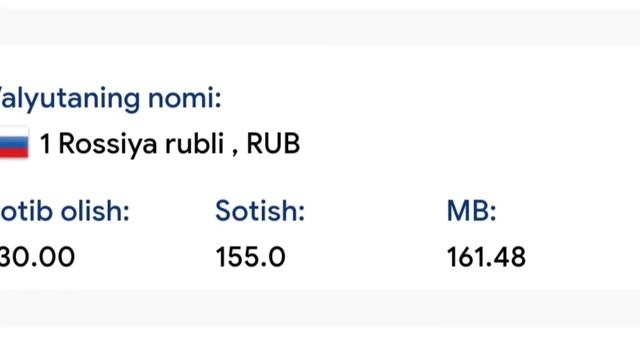The image size is (640, 360).
Task: Click the 161.48 central bank rate
Action: click(486, 257)
